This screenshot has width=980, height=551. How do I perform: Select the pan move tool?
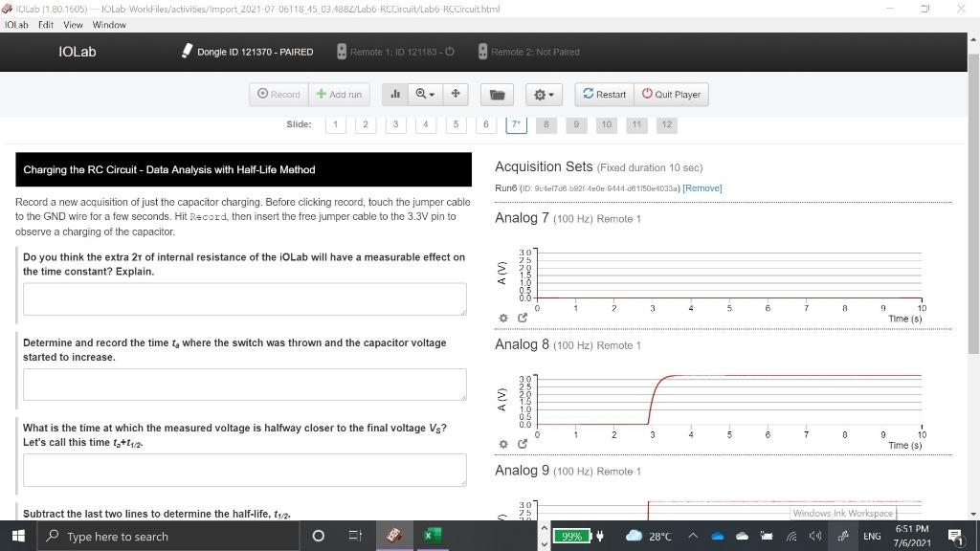pos(456,95)
